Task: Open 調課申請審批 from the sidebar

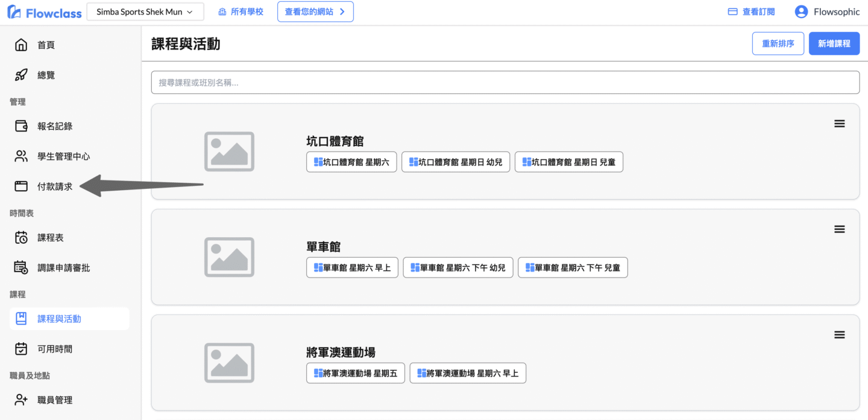Action: coord(63,268)
